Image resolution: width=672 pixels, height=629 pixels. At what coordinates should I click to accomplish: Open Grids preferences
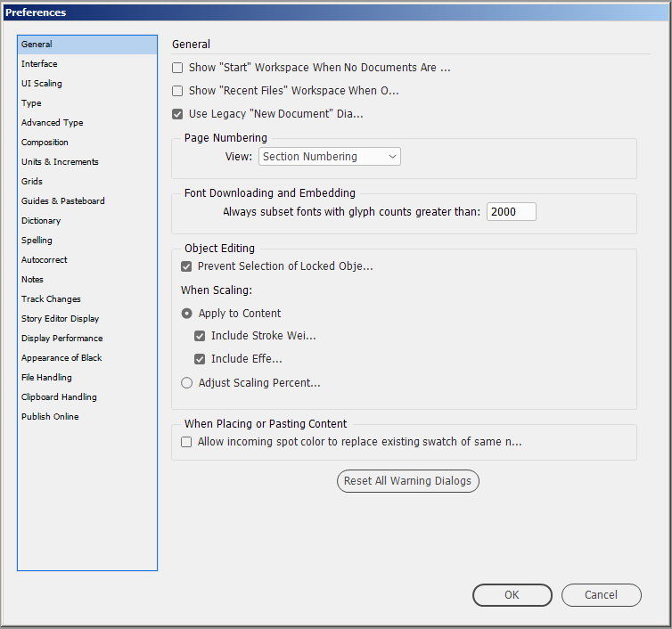(x=87, y=182)
